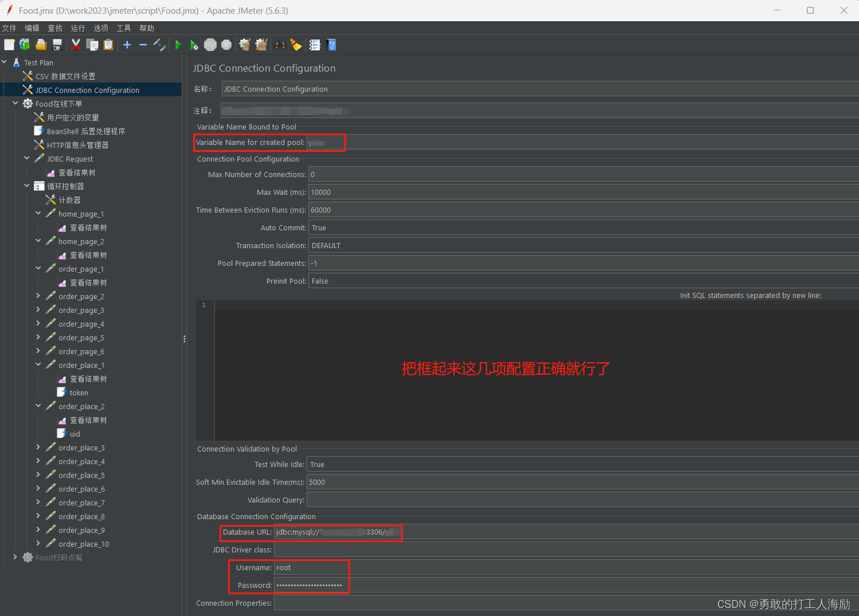
Task: Open the Auto Commit dropdown
Action: tap(583, 227)
